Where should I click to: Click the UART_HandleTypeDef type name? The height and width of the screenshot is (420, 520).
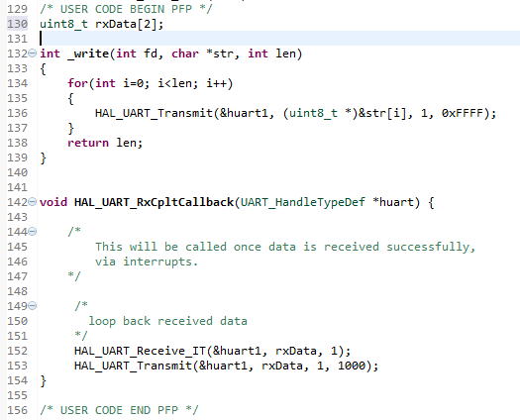pos(303,202)
